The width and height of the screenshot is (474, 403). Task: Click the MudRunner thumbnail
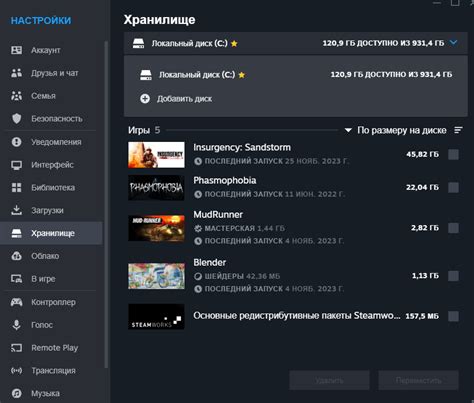coord(156,228)
